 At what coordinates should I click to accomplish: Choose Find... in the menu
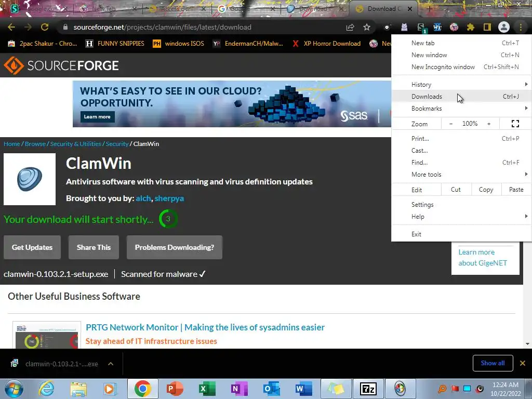pos(461,163)
